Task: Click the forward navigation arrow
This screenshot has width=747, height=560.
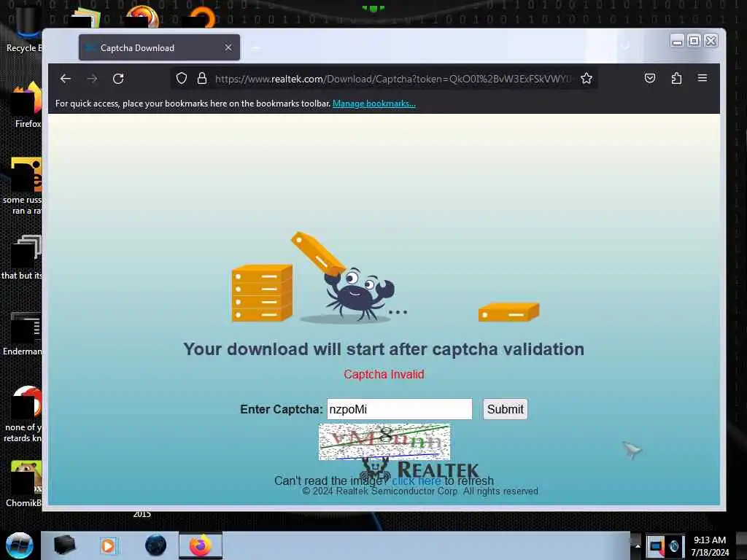Action: (92, 79)
